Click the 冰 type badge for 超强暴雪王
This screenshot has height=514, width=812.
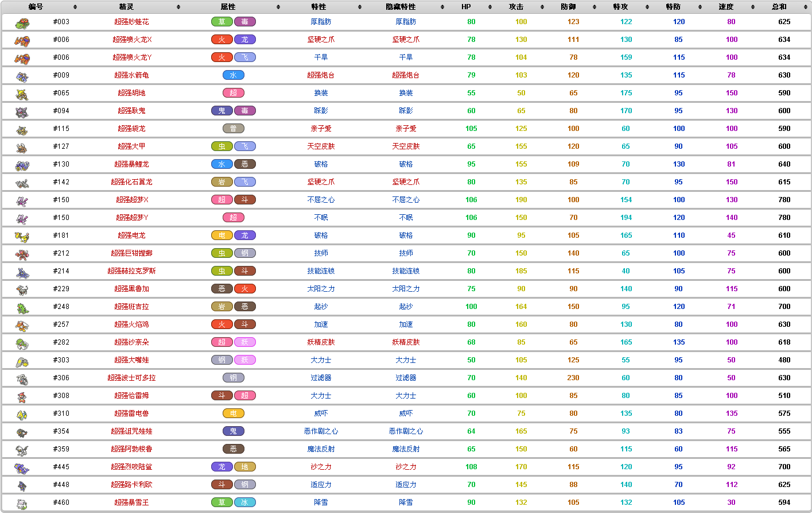pos(244,503)
